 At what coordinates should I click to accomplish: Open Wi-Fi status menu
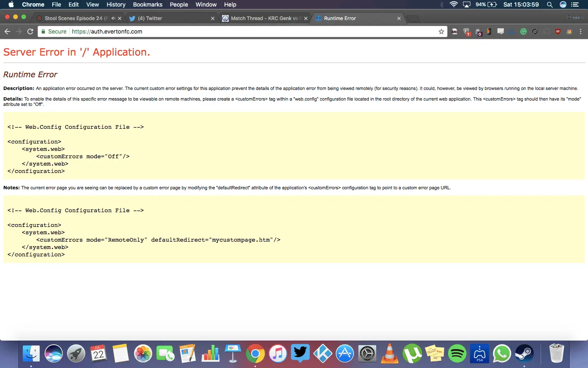(454, 4)
